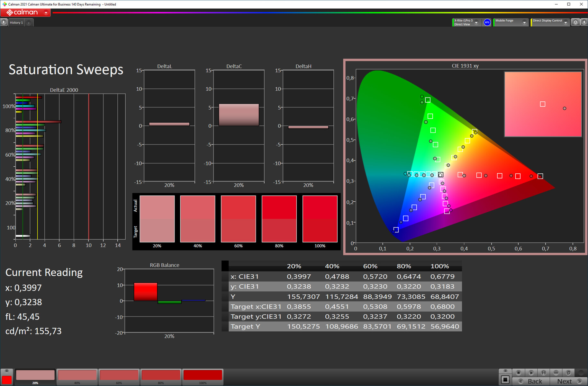Minimize the Calman window
This screenshot has width=588, height=386.
556,4
